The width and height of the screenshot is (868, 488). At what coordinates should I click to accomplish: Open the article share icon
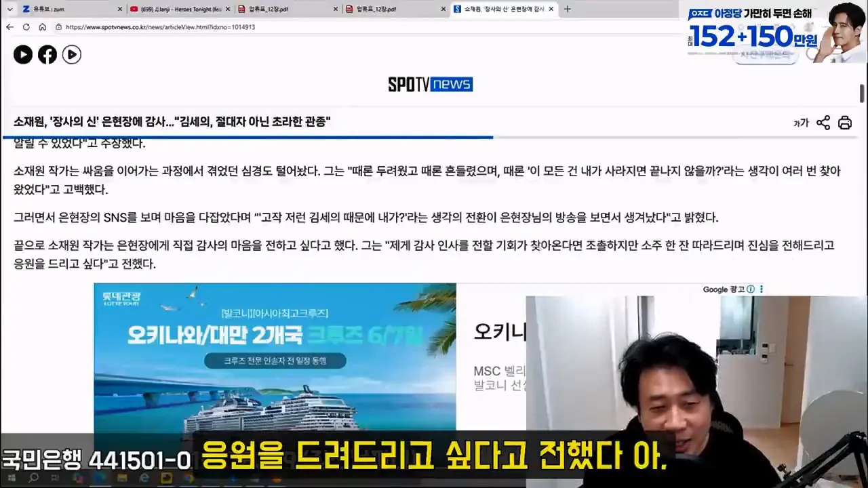click(x=823, y=123)
